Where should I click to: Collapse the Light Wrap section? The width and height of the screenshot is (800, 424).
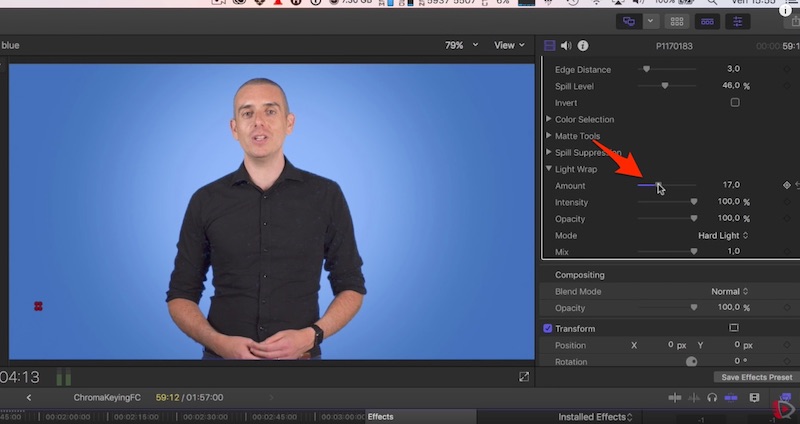(x=548, y=168)
